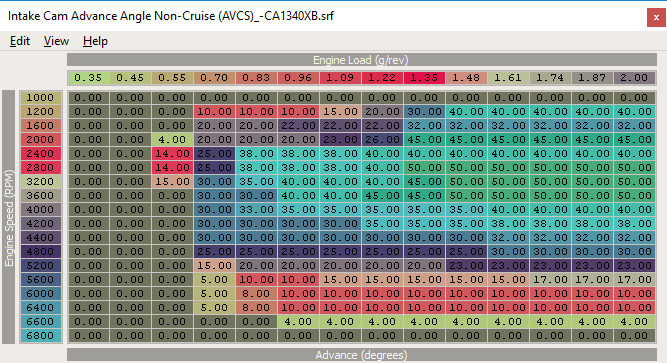Select the 1.35 load column header
The width and height of the screenshot is (667, 363).
click(424, 78)
